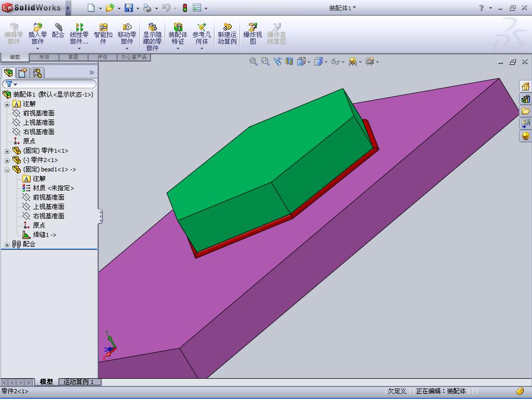Expand the 配合 mates folder
This screenshot has width=532, height=399.
coord(7,245)
